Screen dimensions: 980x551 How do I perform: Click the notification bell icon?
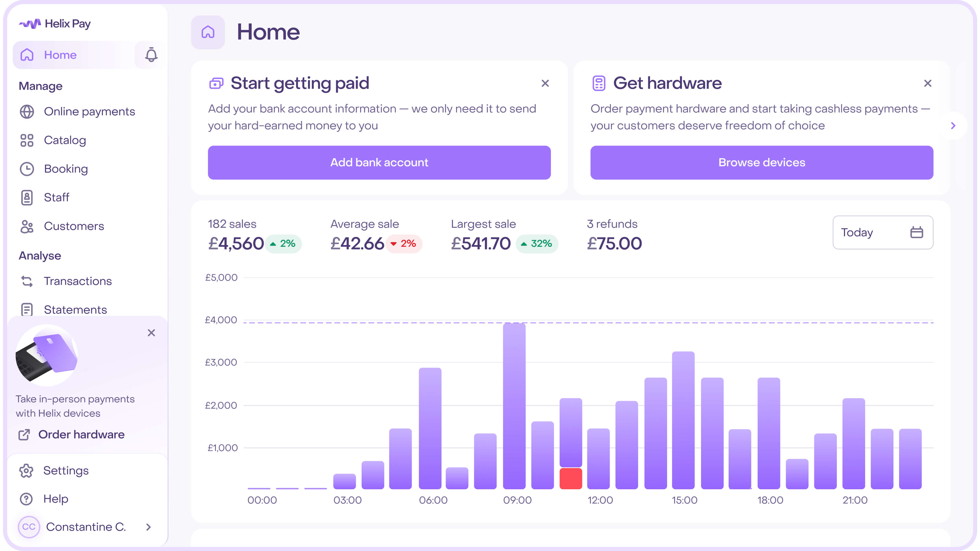(x=151, y=55)
